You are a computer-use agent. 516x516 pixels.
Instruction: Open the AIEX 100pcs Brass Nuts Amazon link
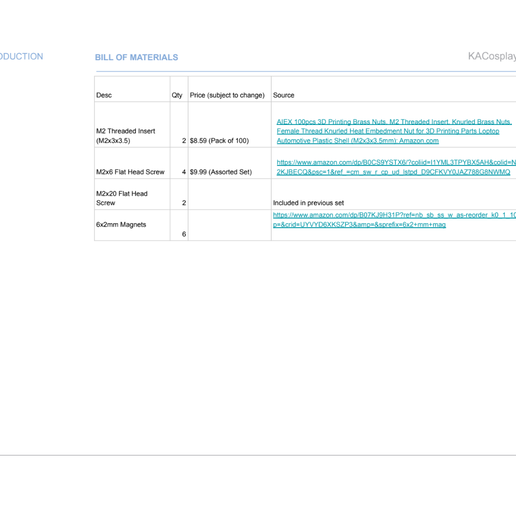click(x=394, y=131)
